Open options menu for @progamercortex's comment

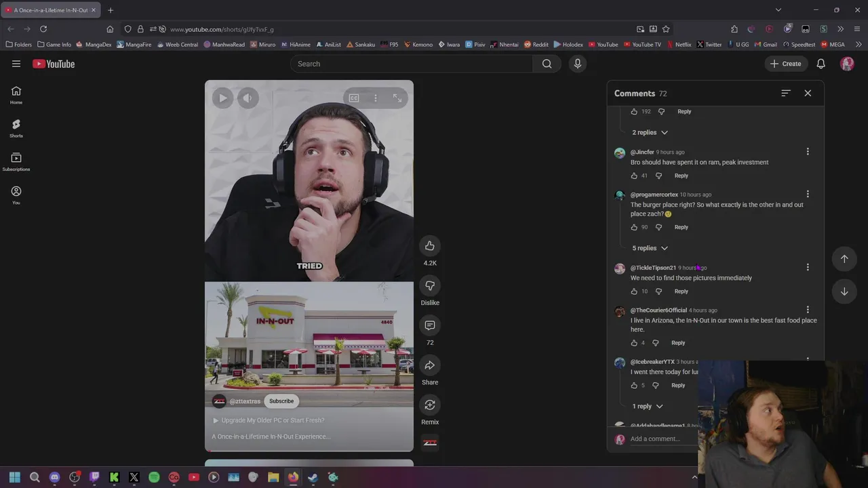coord(808,195)
